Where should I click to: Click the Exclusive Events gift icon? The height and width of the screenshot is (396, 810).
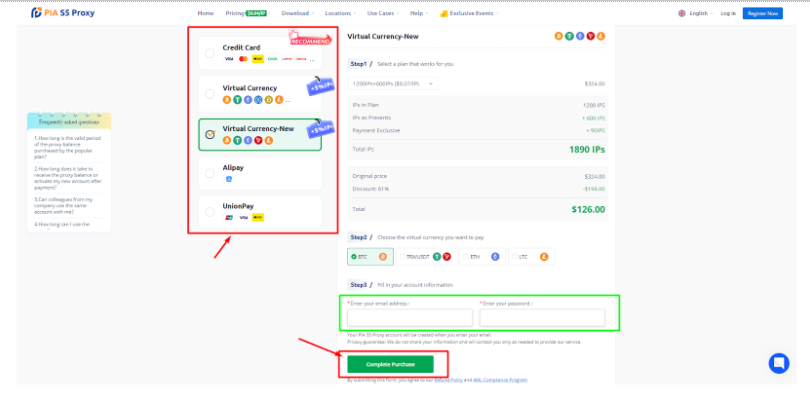pyautogui.click(x=443, y=13)
